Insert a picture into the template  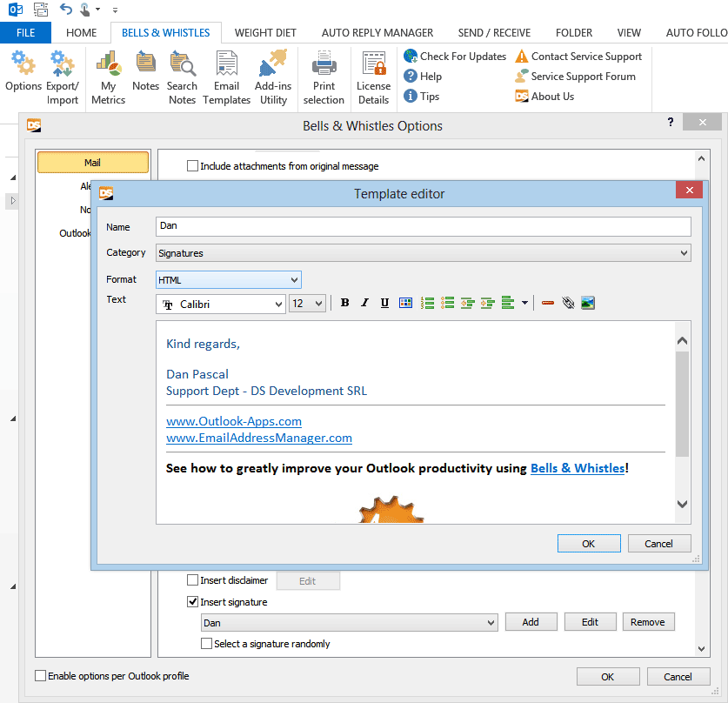[x=588, y=303]
